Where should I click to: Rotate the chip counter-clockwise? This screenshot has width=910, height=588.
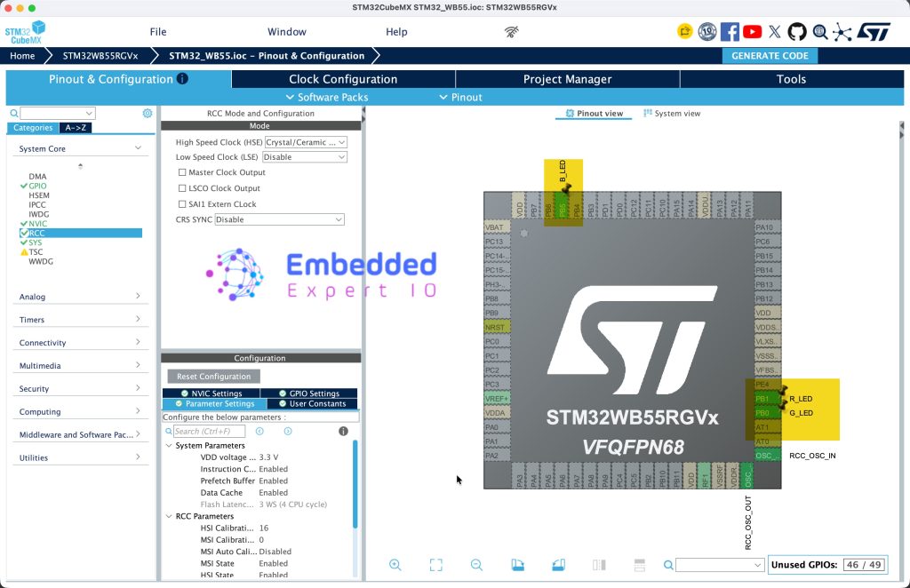558,565
